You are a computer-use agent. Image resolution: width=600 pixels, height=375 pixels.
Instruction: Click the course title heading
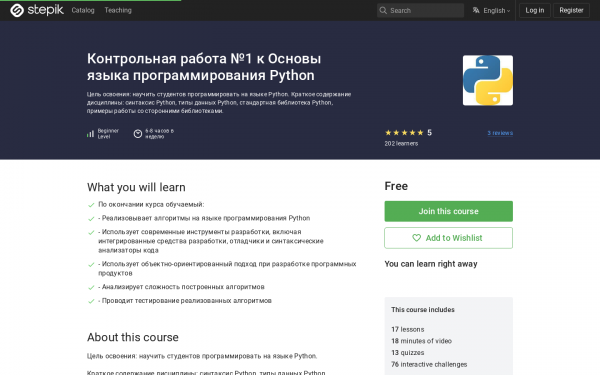(x=204, y=67)
